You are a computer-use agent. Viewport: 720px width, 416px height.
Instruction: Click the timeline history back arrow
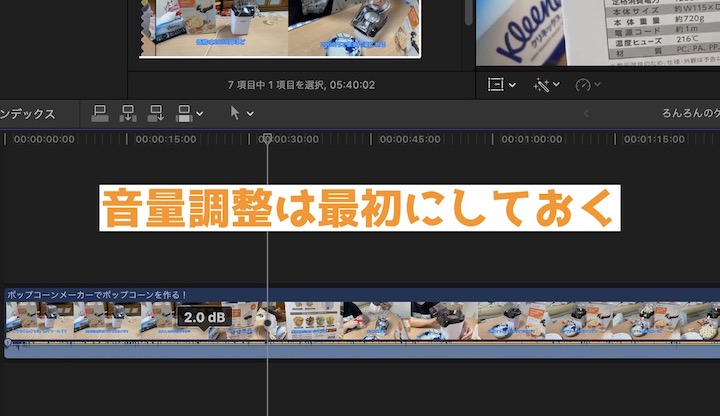click(x=586, y=113)
